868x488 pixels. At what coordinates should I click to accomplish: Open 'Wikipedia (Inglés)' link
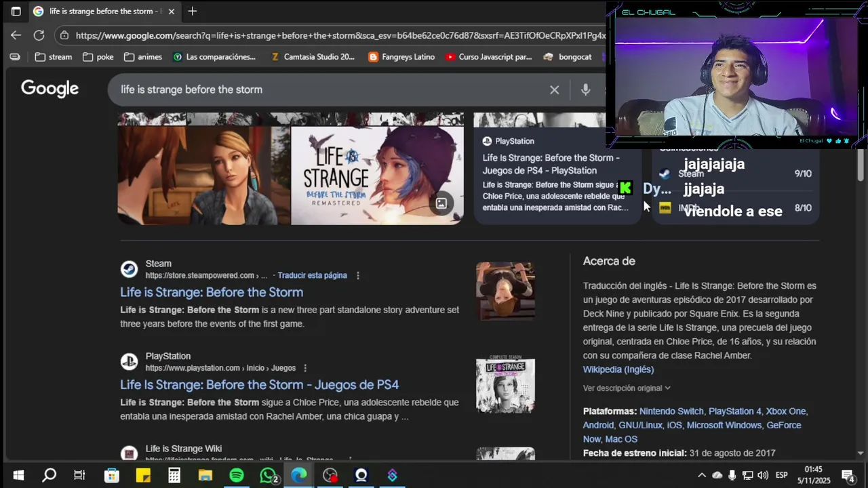pyautogui.click(x=618, y=369)
